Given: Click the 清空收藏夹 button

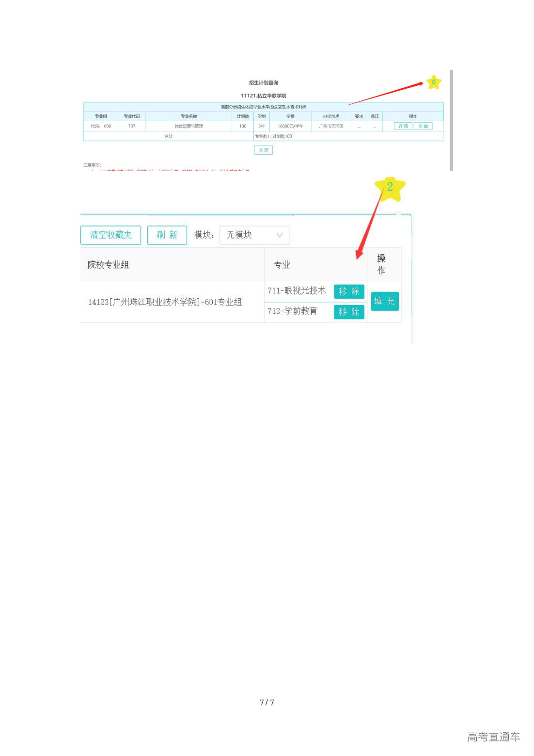Looking at the screenshot, I should coord(110,235).
